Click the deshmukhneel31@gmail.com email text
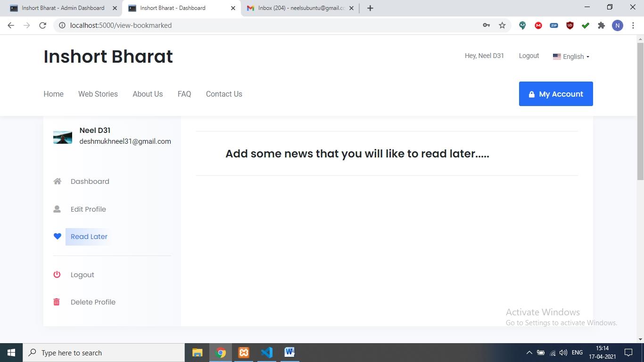 125,141
